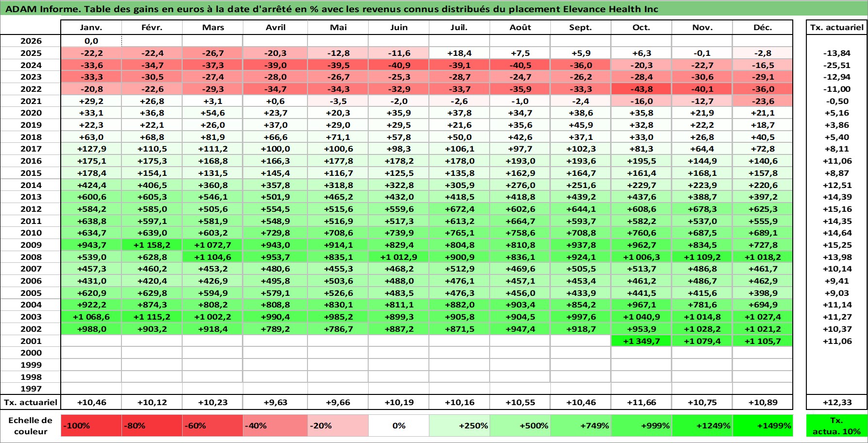Click the +11,66 October actuarial rate
This screenshot has height=443, width=868.
[642, 402]
